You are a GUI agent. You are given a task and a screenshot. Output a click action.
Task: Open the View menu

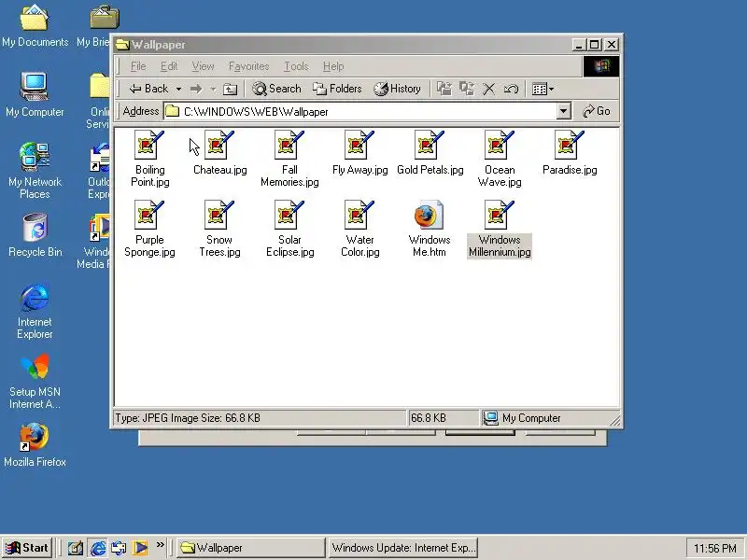tap(203, 66)
